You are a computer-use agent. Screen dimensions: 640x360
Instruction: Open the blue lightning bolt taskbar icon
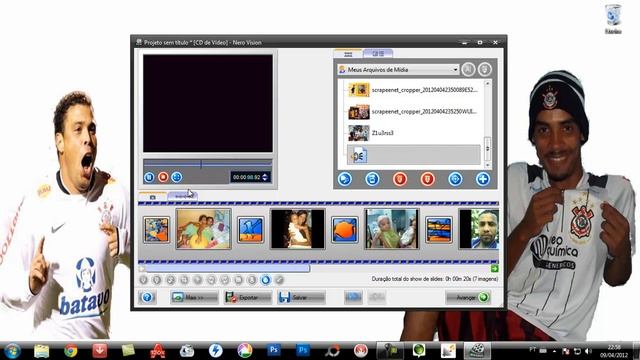pyautogui.click(x=216, y=351)
